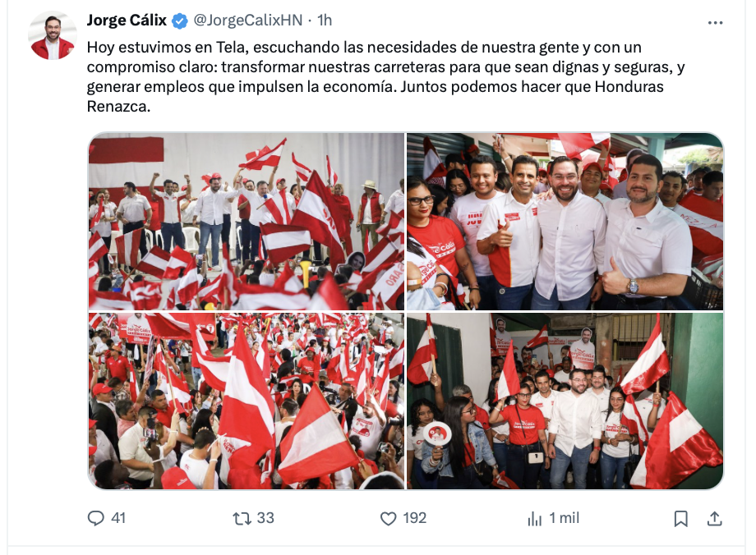Open Jorge Cálix profile avatar
This screenshot has height=555, width=756.
pos(53,36)
